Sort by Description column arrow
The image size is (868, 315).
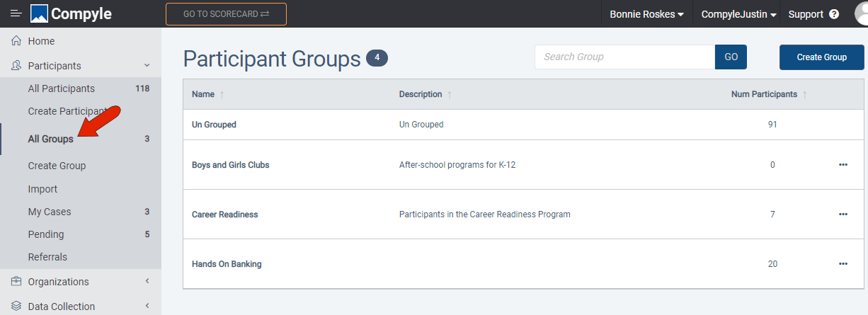click(x=450, y=95)
